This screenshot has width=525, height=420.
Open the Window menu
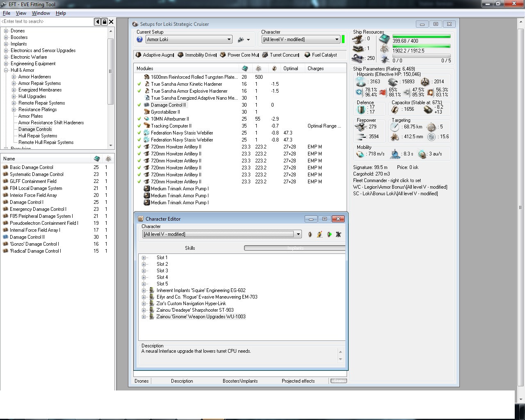[41, 13]
